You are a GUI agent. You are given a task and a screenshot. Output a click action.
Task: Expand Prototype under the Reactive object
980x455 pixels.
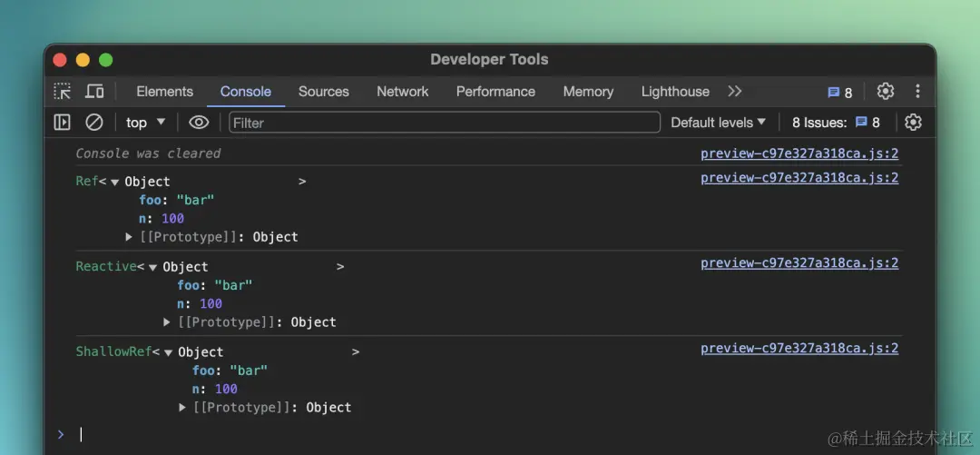pyautogui.click(x=167, y=322)
